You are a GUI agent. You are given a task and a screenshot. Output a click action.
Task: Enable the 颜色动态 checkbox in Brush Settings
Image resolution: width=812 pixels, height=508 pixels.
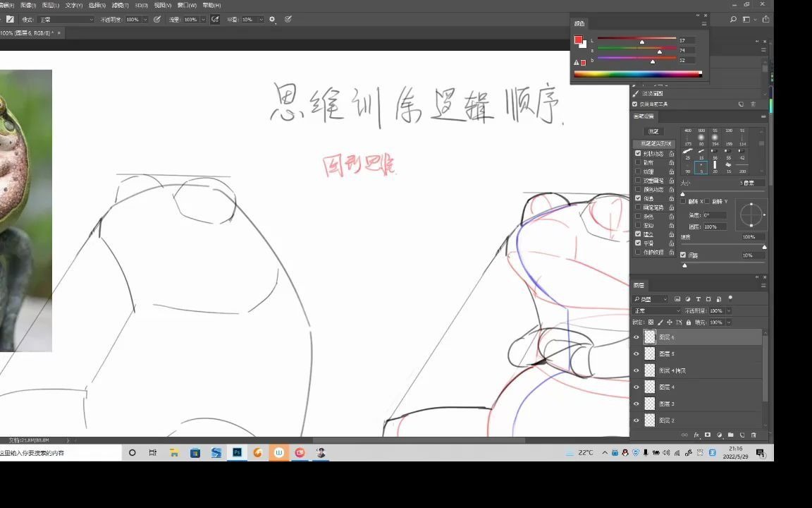[x=636, y=189]
